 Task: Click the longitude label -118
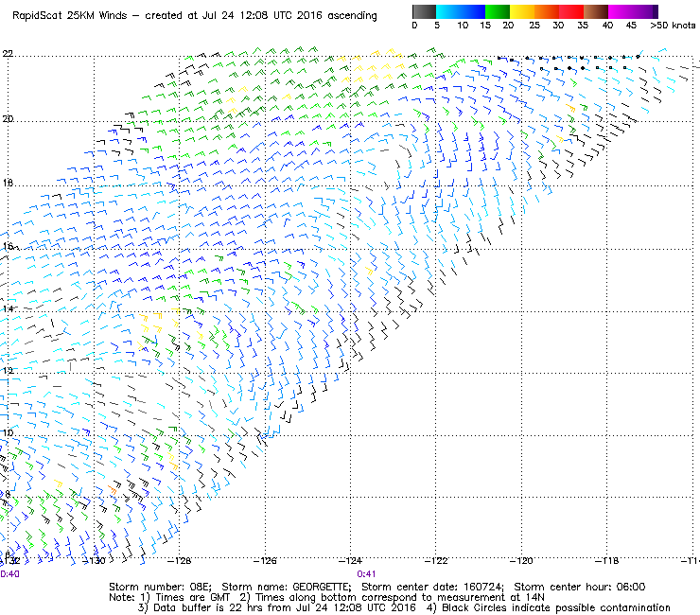(606, 561)
